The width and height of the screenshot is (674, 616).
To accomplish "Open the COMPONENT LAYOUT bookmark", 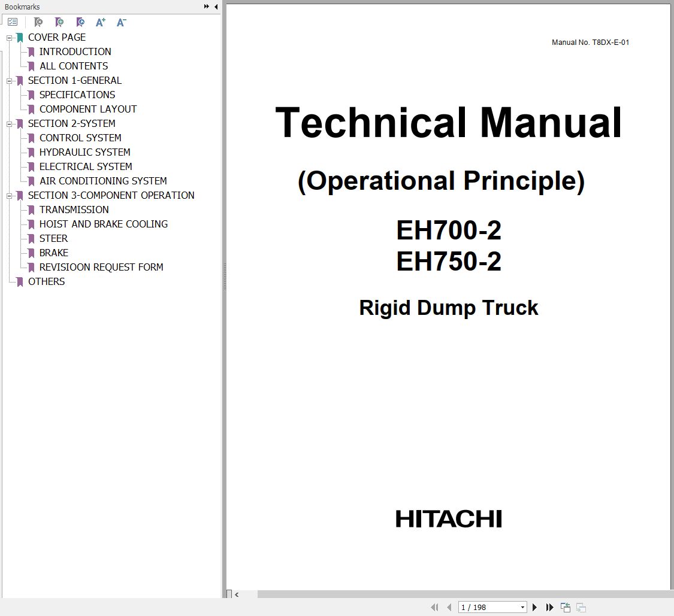I will pyautogui.click(x=88, y=109).
